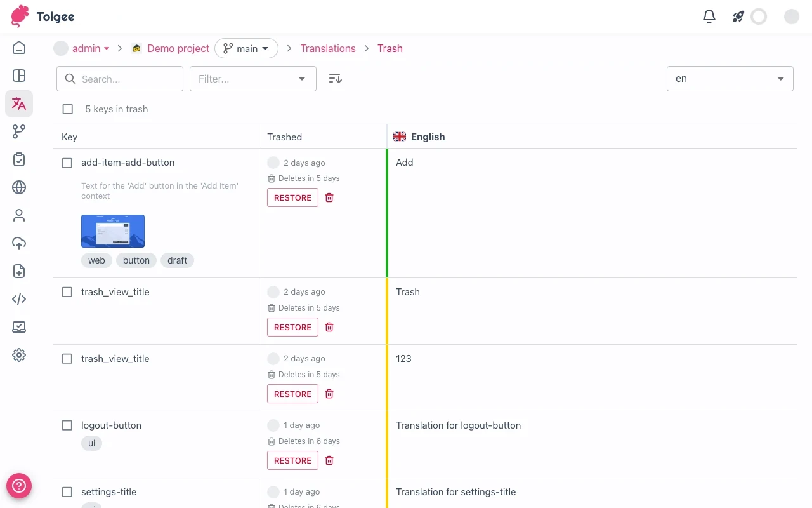Open the branches icon in the sidebar
Image resolution: width=812 pixels, height=508 pixels.
[x=19, y=131]
